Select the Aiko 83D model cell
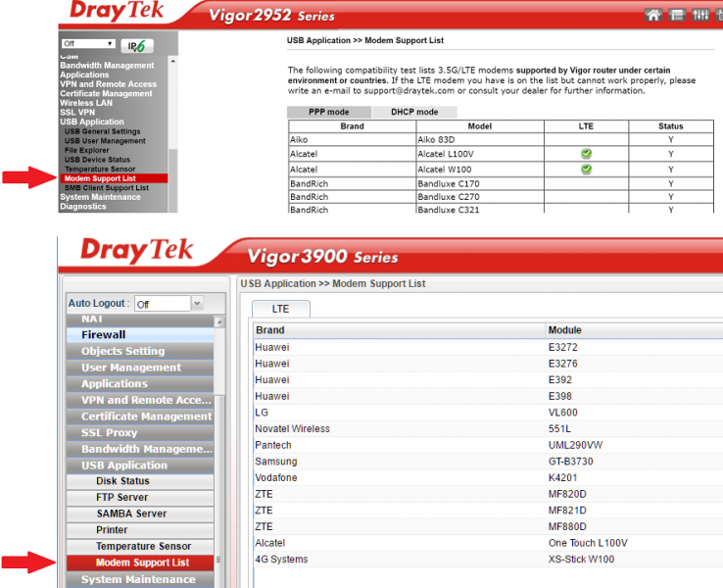 (480, 140)
